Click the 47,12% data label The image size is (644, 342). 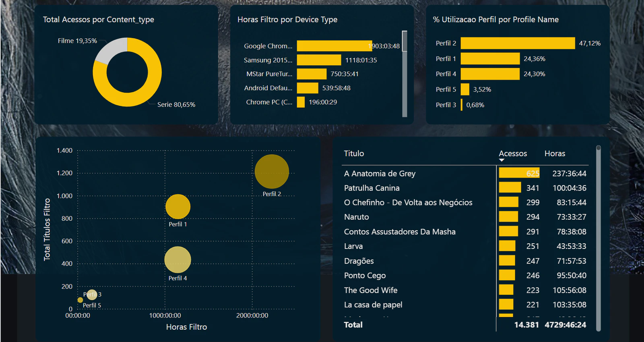[x=590, y=43]
